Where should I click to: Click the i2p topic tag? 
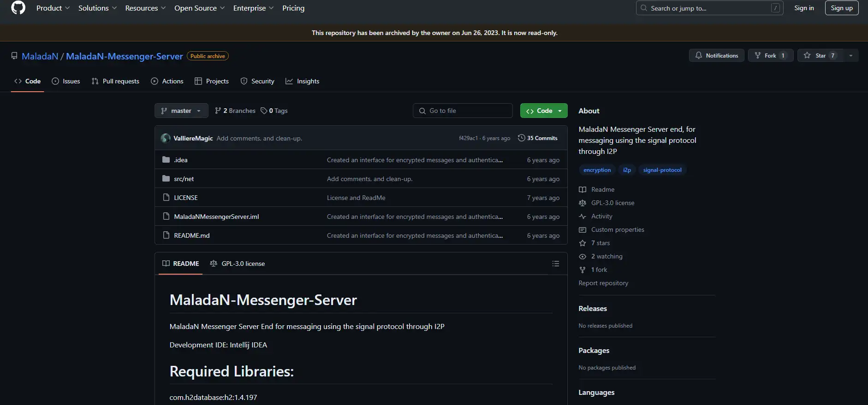click(627, 170)
